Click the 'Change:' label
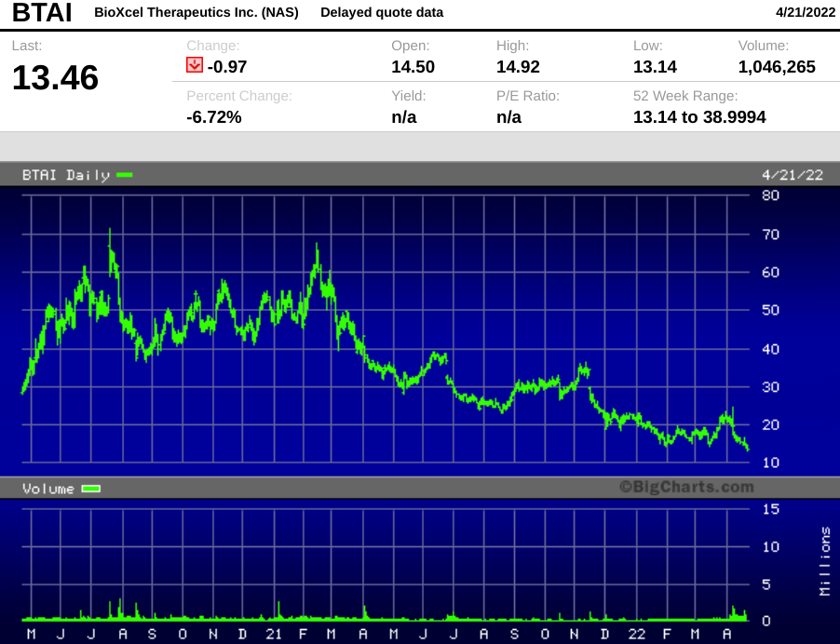The image size is (840, 644). (x=212, y=46)
